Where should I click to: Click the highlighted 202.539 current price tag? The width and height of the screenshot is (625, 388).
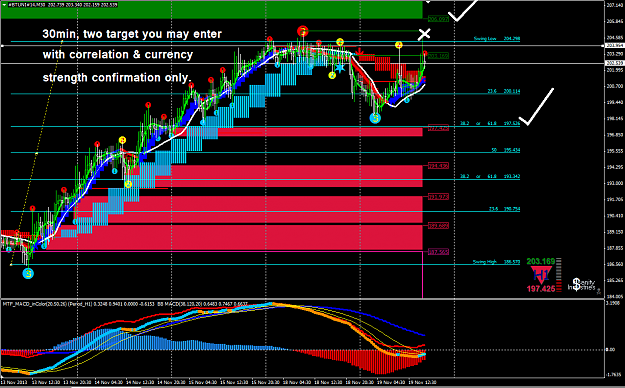(615, 63)
